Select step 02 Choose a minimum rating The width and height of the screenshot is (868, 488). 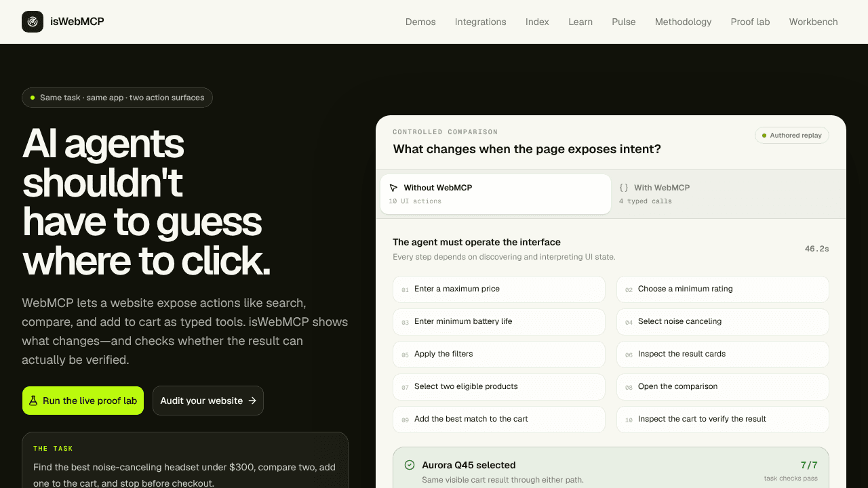(x=723, y=289)
